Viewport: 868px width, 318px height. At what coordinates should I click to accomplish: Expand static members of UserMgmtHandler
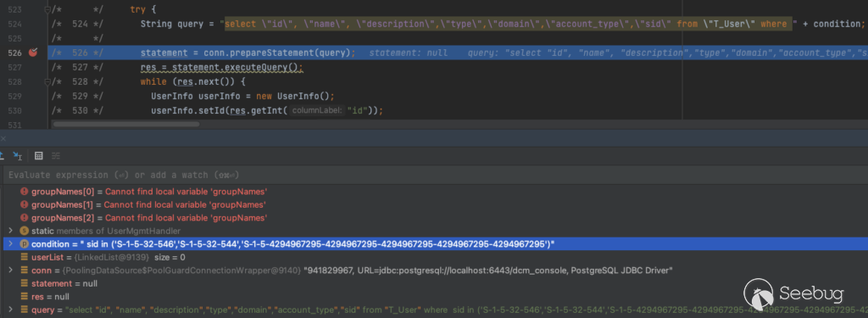click(x=10, y=231)
